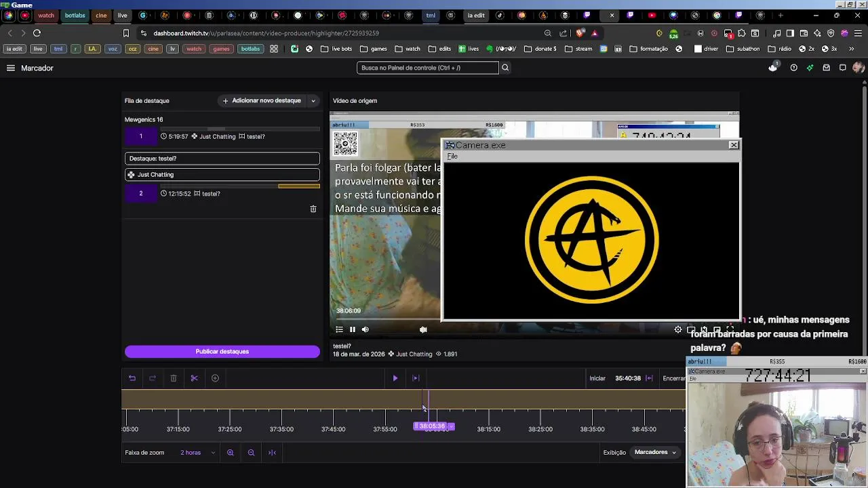Toggle the audio waveform icon in player

423,329
